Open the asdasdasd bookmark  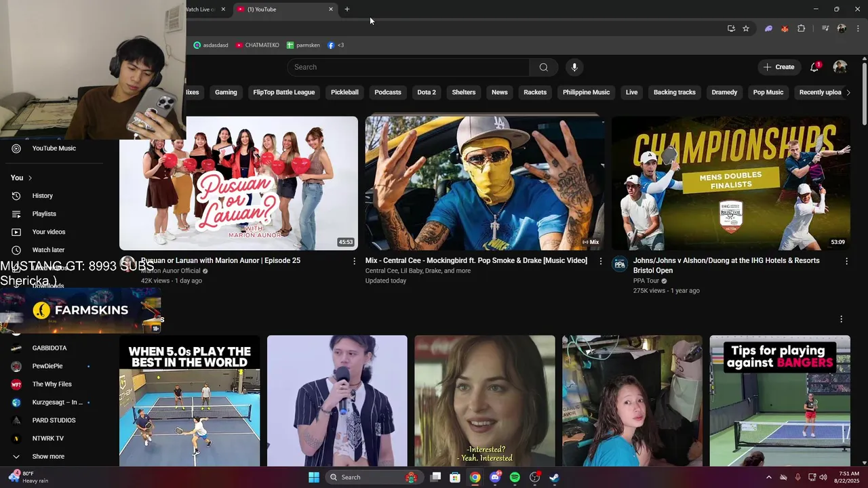211,45
